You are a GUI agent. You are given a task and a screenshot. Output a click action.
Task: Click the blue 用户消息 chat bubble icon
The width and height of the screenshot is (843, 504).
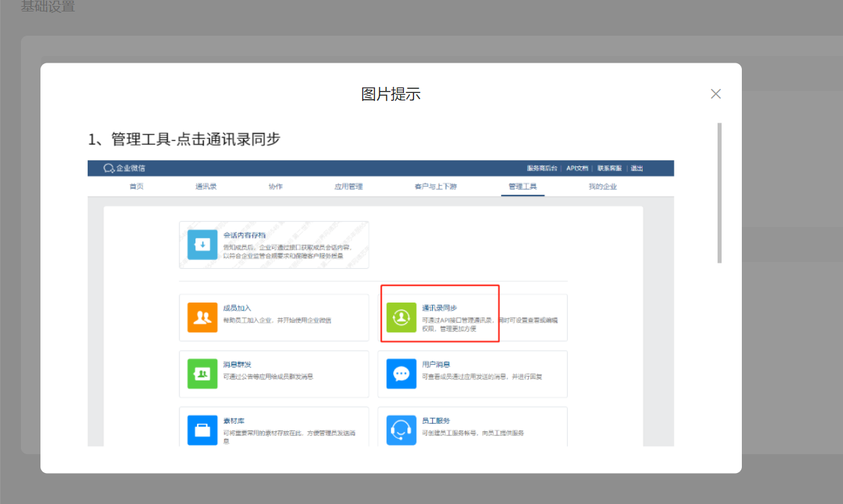click(x=401, y=374)
